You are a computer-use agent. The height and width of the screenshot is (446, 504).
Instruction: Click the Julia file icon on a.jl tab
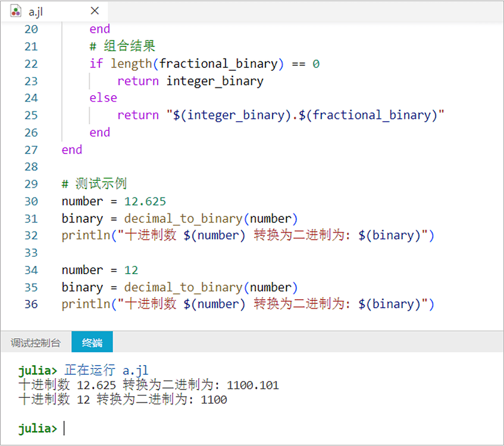[x=15, y=11]
